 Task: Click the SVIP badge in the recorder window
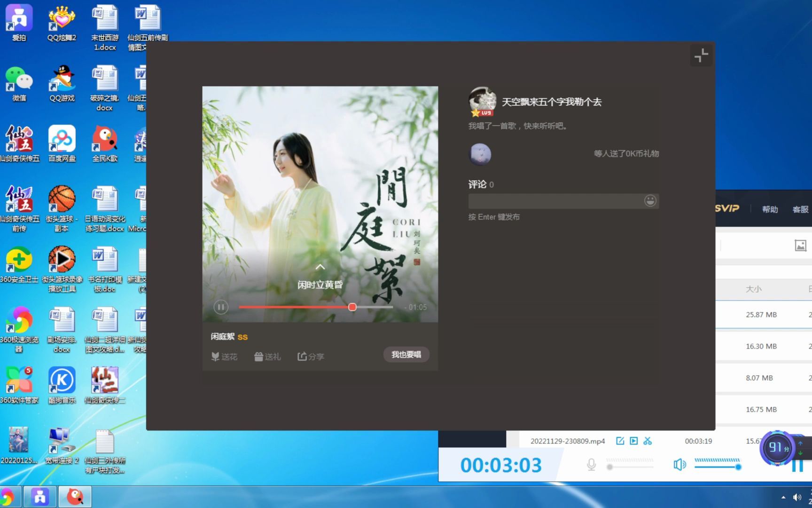click(727, 208)
